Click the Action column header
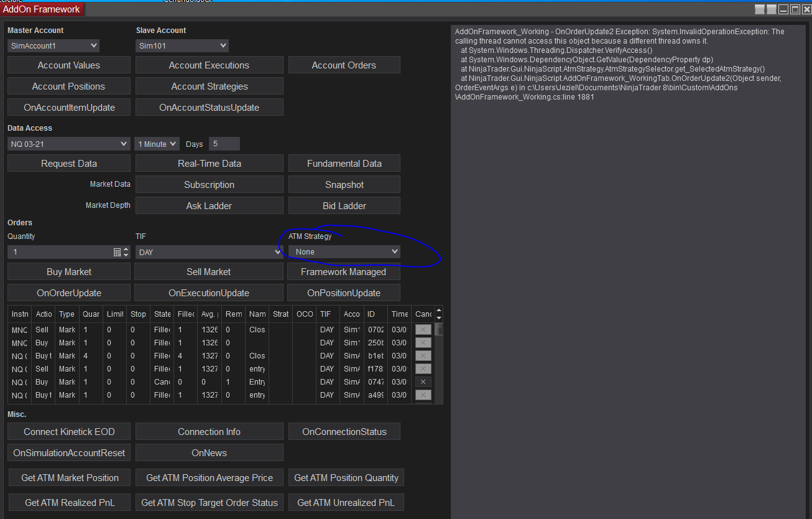 coord(44,314)
